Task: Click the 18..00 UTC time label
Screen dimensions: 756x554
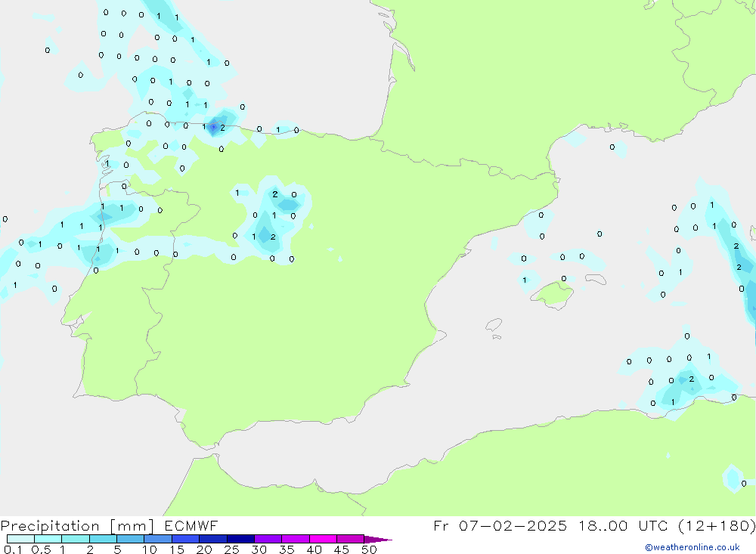Action: [x=612, y=526]
